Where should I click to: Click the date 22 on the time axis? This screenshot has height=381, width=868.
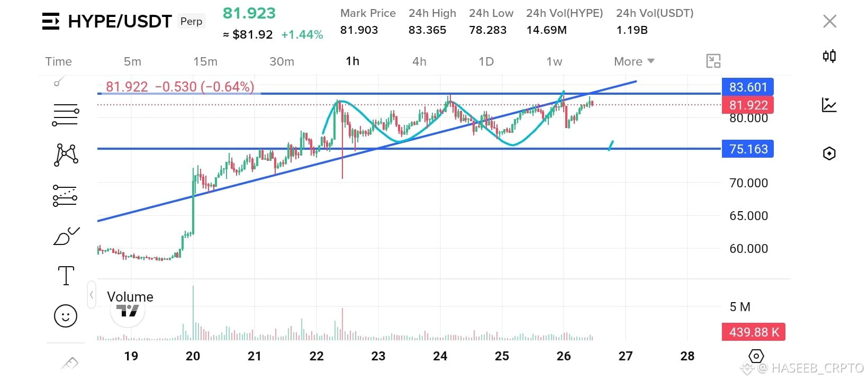pyautogui.click(x=317, y=356)
